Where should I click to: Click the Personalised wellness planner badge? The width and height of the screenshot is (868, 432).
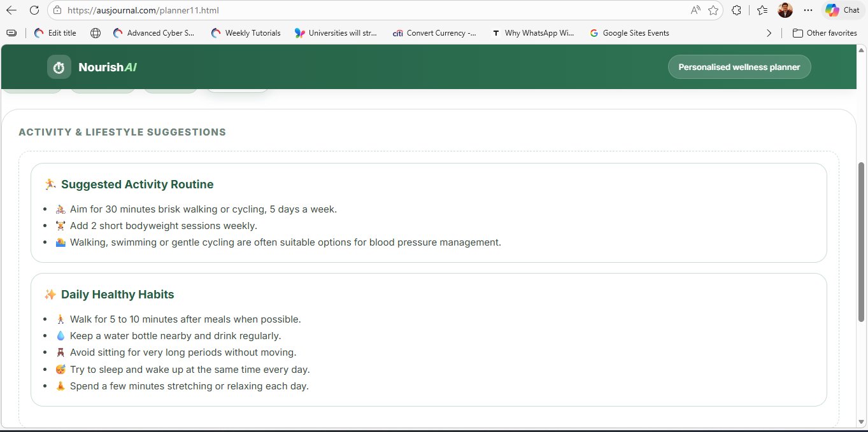click(739, 66)
